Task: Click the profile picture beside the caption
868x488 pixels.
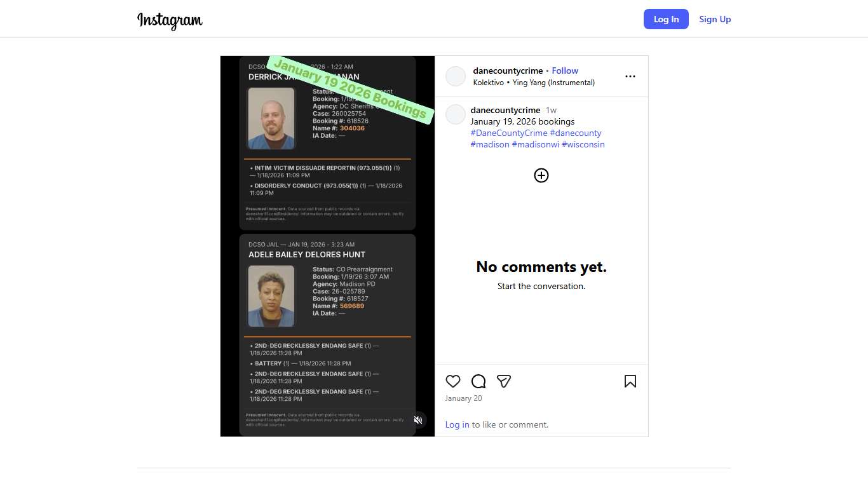Action: (x=456, y=115)
